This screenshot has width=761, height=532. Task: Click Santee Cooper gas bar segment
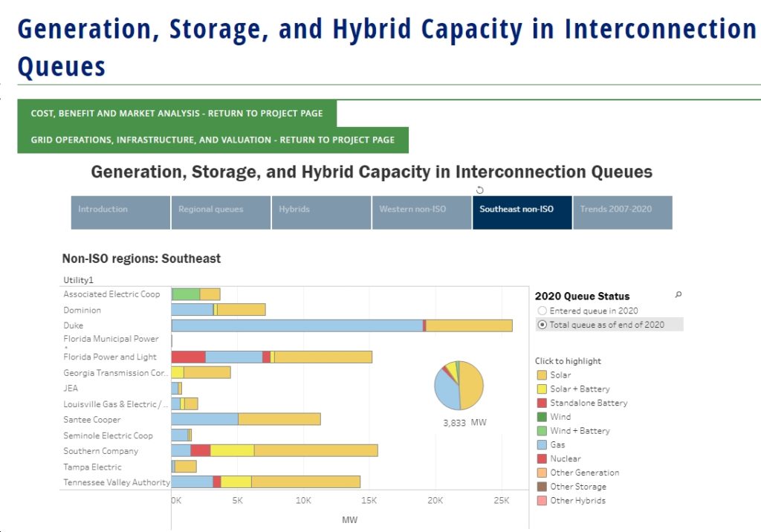205,419
